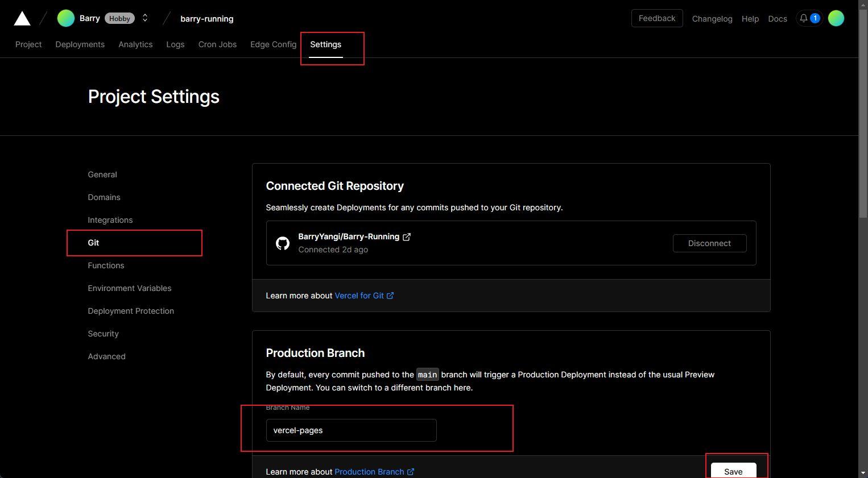Select the Settings tab
868x478 pixels.
pos(326,44)
